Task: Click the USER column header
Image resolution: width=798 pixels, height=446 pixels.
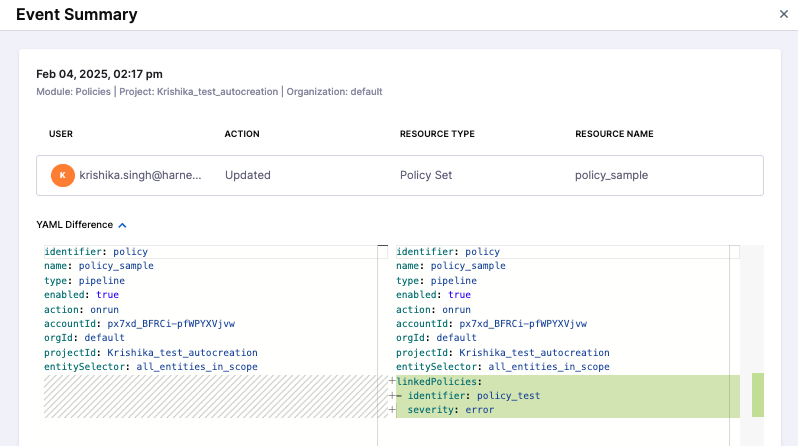Action: pyautogui.click(x=61, y=134)
